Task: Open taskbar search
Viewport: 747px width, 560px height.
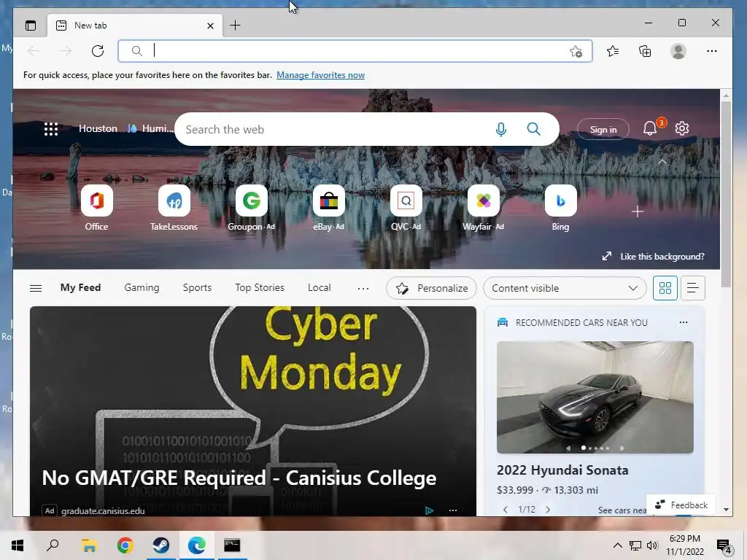Action: coord(53,545)
